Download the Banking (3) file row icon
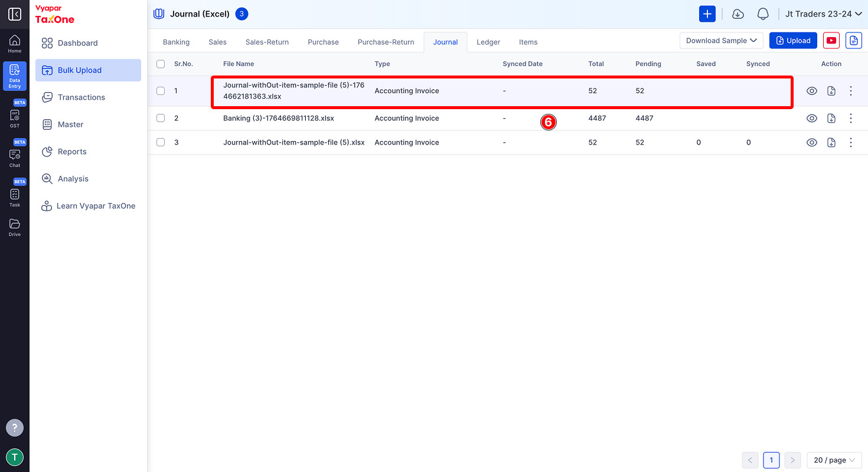 [x=831, y=118]
